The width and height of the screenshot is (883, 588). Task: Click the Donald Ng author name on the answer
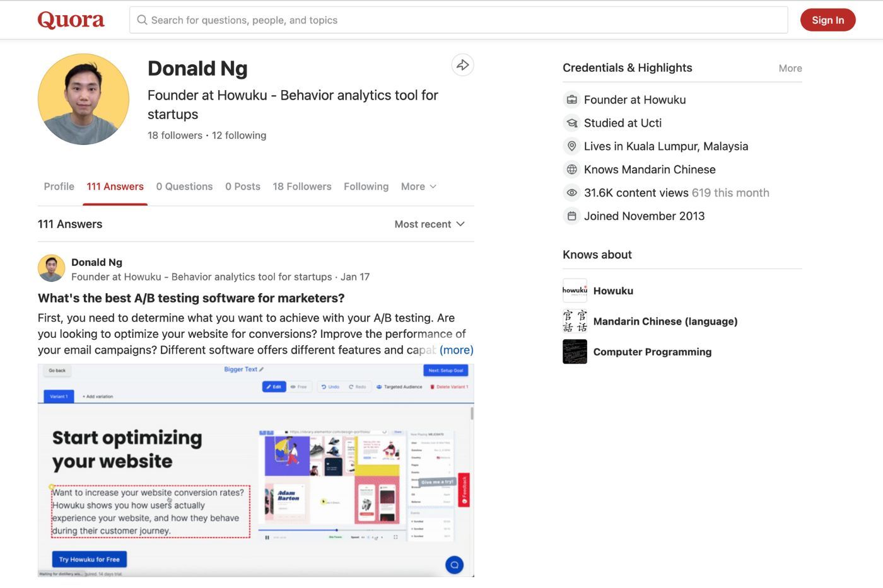pos(96,262)
